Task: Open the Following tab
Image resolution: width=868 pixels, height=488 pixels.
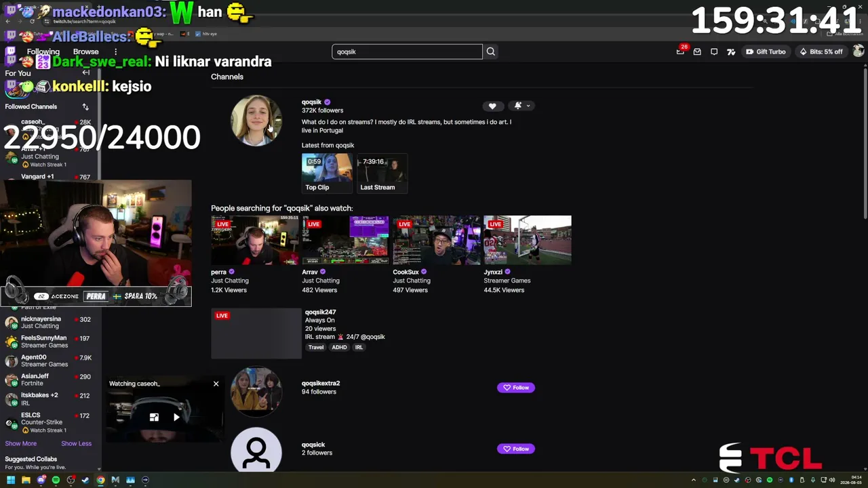Action: tap(43, 52)
